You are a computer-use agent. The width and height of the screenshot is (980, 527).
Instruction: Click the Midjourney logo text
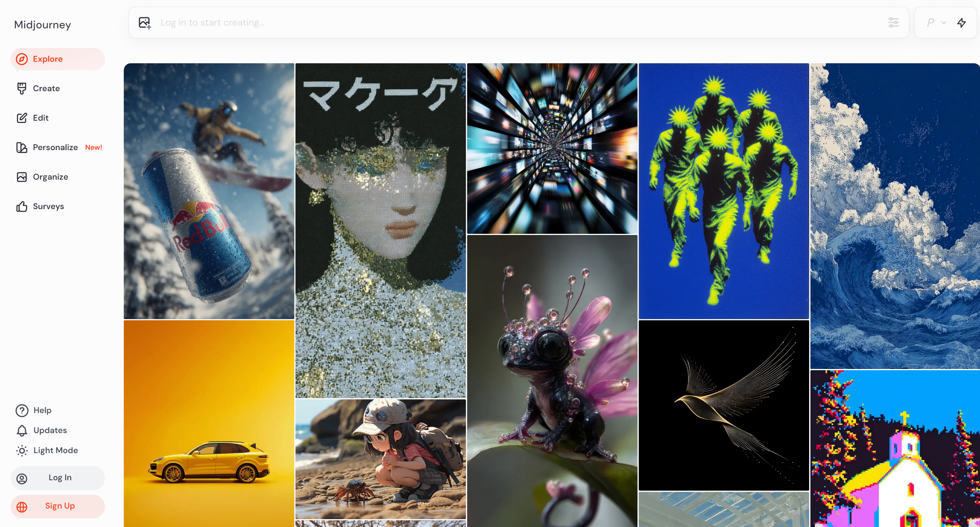(42, 25)
